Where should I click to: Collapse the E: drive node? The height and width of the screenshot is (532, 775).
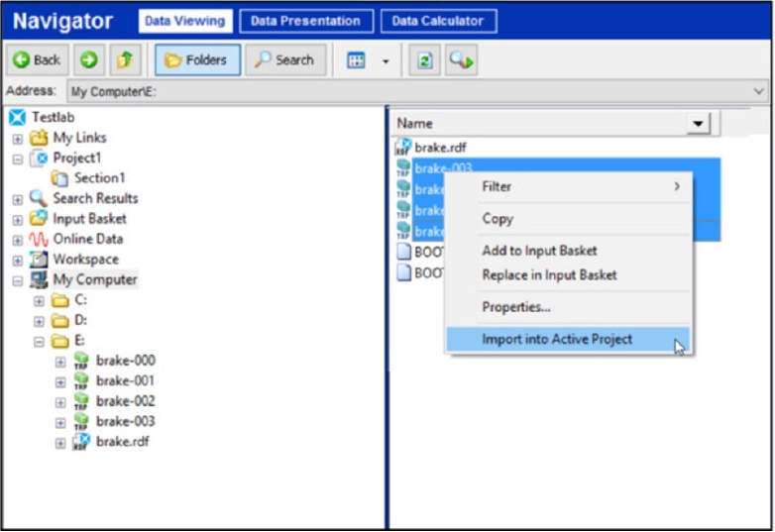click(x=40, y=341)
